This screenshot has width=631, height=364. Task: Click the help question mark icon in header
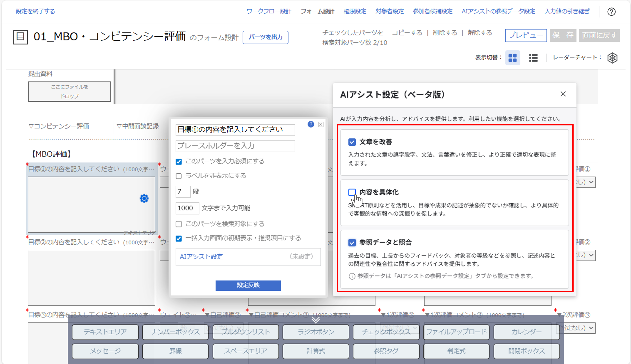[611, 12]
